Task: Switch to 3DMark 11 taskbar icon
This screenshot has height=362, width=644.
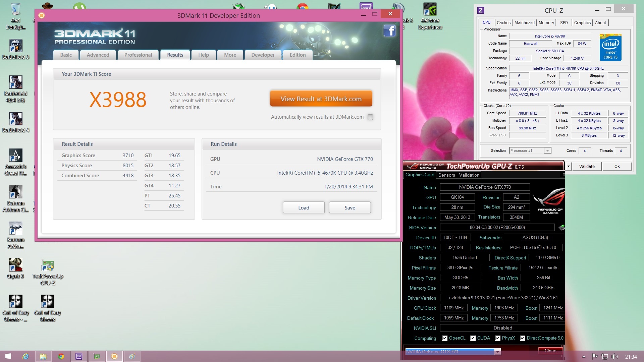Action: 114,356
